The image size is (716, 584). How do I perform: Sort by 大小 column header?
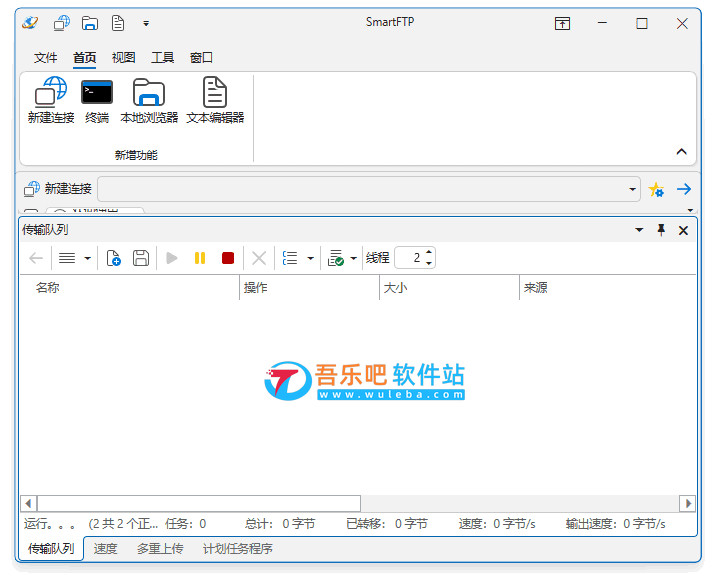(x=449, y=288)
